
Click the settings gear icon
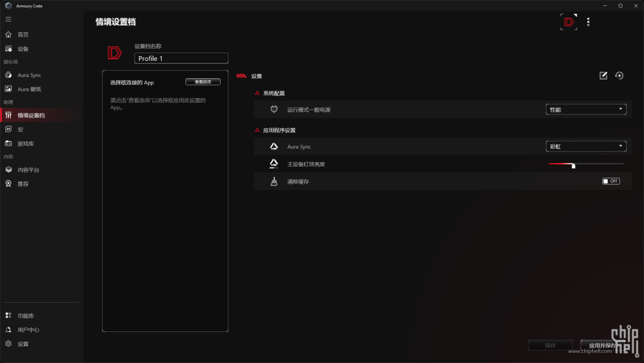(8, 344)
